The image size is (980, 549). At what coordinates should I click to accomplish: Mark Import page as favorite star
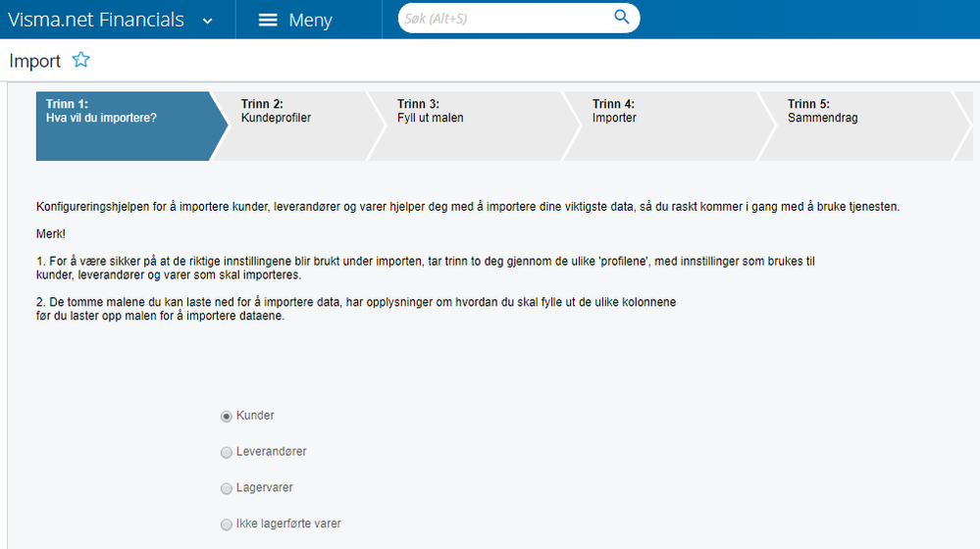coord(80,60)
